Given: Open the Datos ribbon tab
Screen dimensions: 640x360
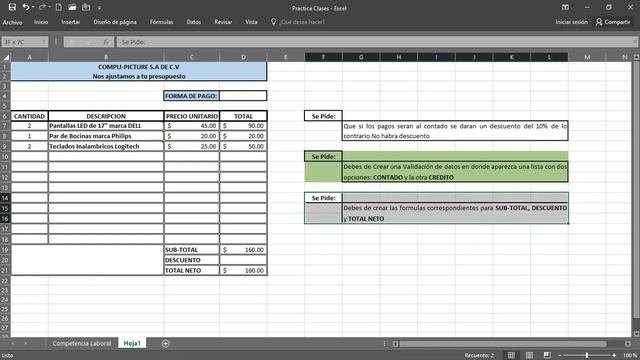Looking at the screenshot, I should (193, 22).
